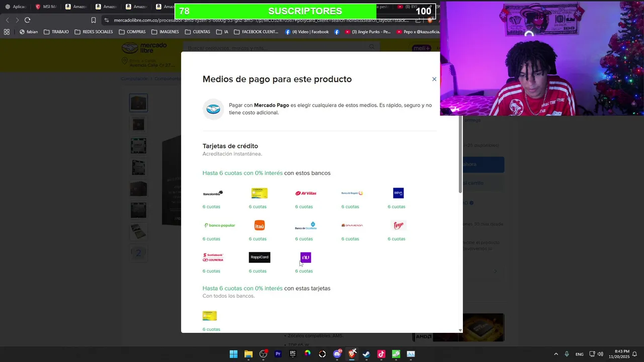Viewport: 644px width, 362px height.
Task: Open the TRABAJO bookmarks folder
Action: 56,32
